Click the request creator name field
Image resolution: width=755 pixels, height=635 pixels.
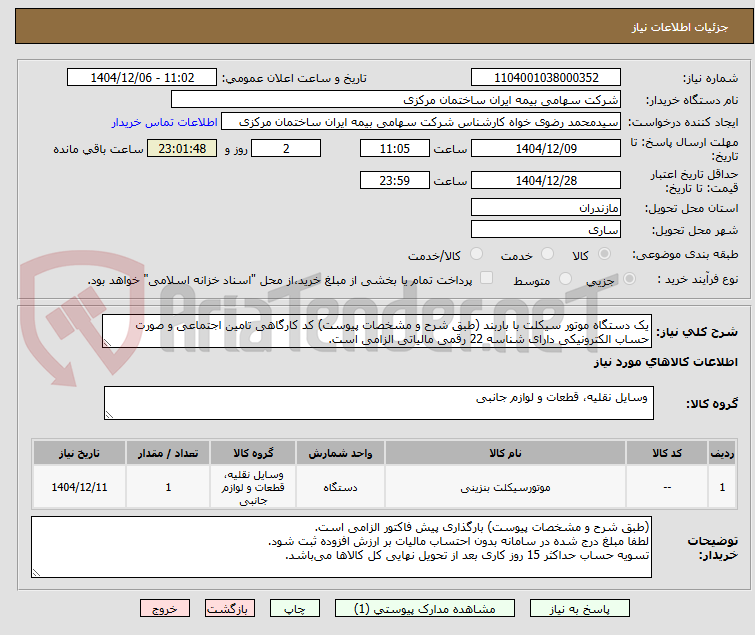pos(421,122)
